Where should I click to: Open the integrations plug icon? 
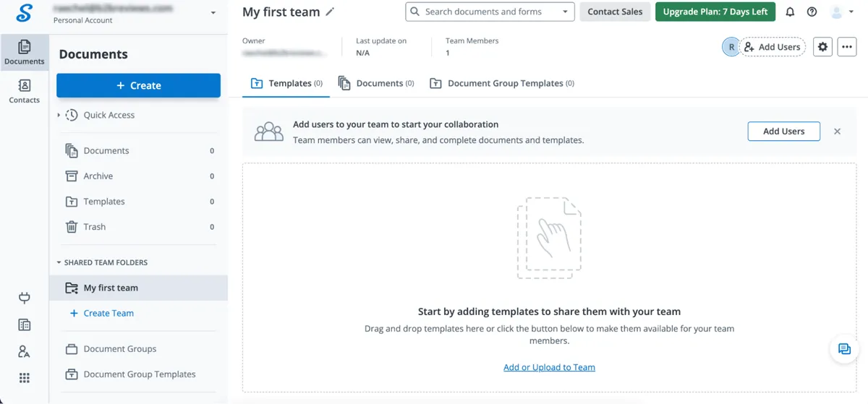click(x=25, y=298)
